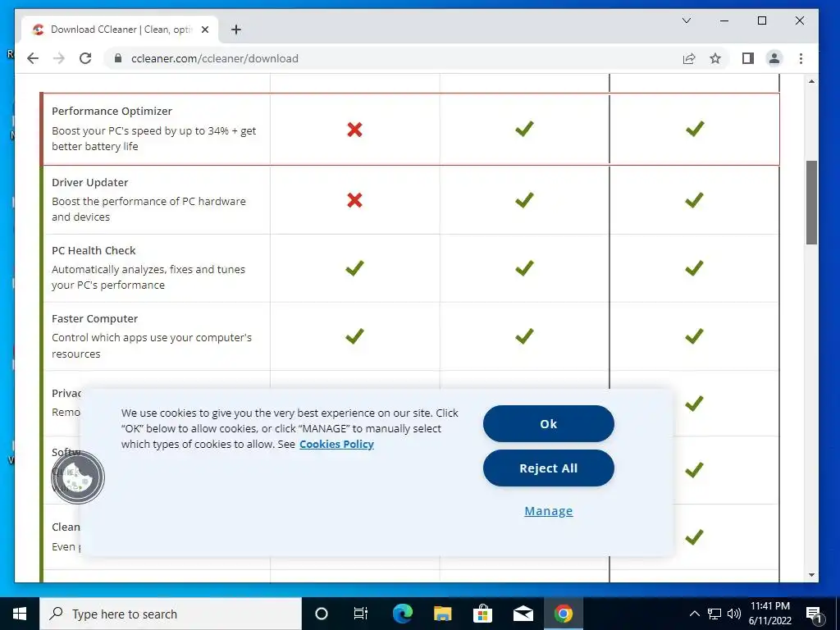Open the notification center icon
Screen dimensions: 840x630
tap(814, 614)
